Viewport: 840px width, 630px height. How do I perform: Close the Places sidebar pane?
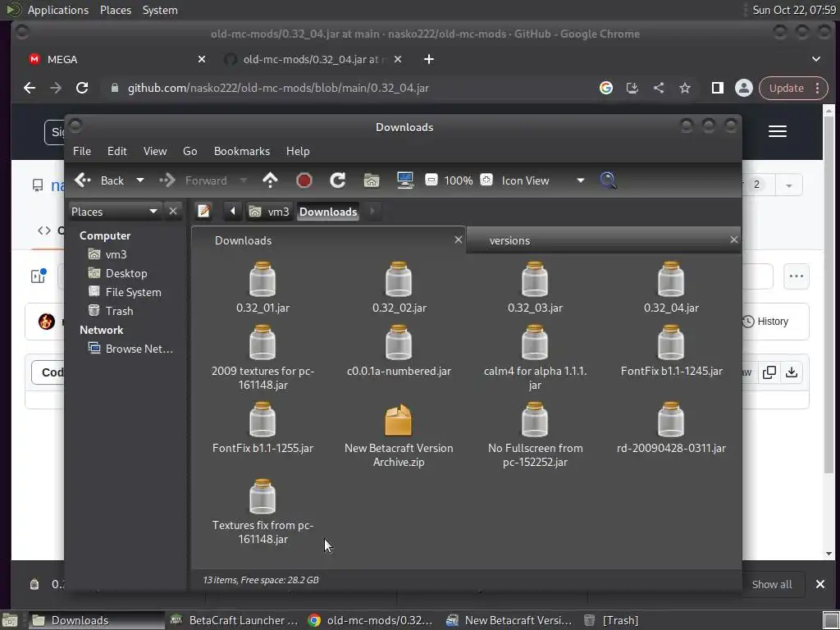172,211
